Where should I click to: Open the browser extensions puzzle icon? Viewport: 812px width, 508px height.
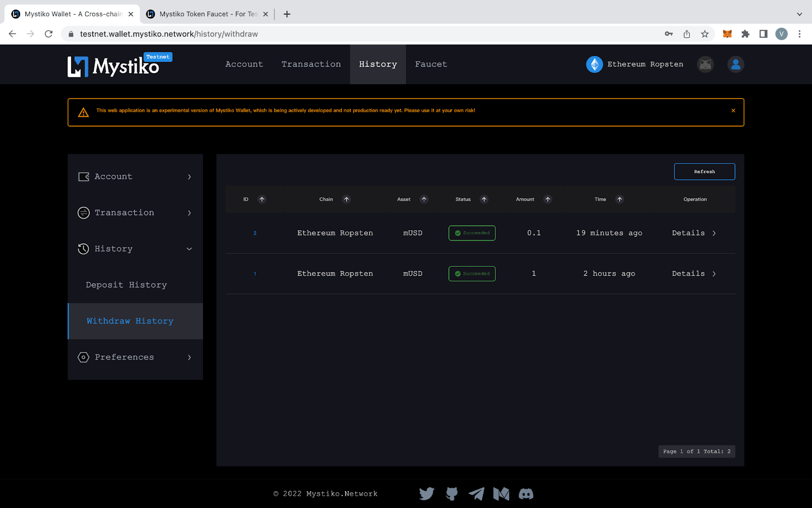click(746, 34)
